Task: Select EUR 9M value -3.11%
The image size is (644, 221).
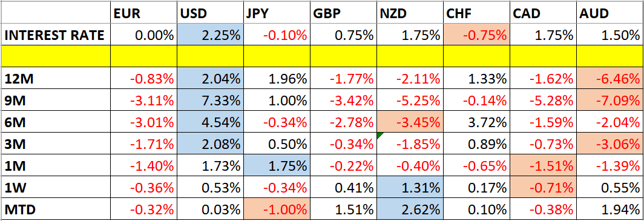Action: [x=144, y=100]
